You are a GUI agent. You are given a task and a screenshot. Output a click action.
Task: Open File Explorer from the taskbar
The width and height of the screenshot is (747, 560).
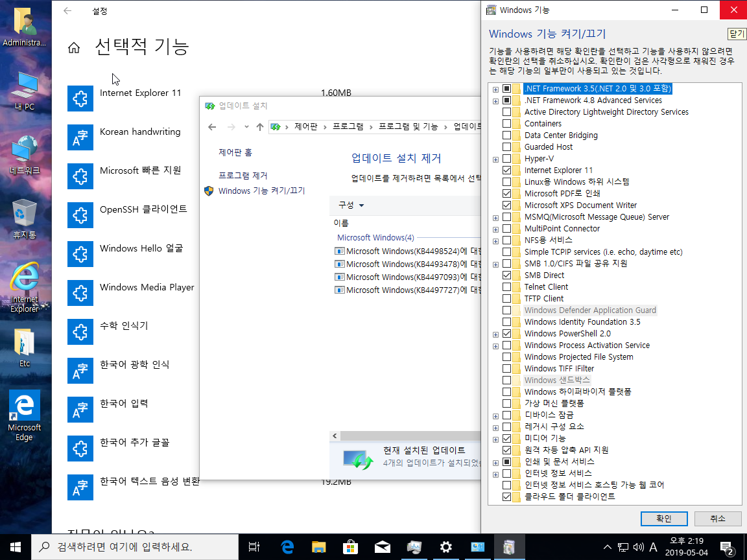coord(318,547)
